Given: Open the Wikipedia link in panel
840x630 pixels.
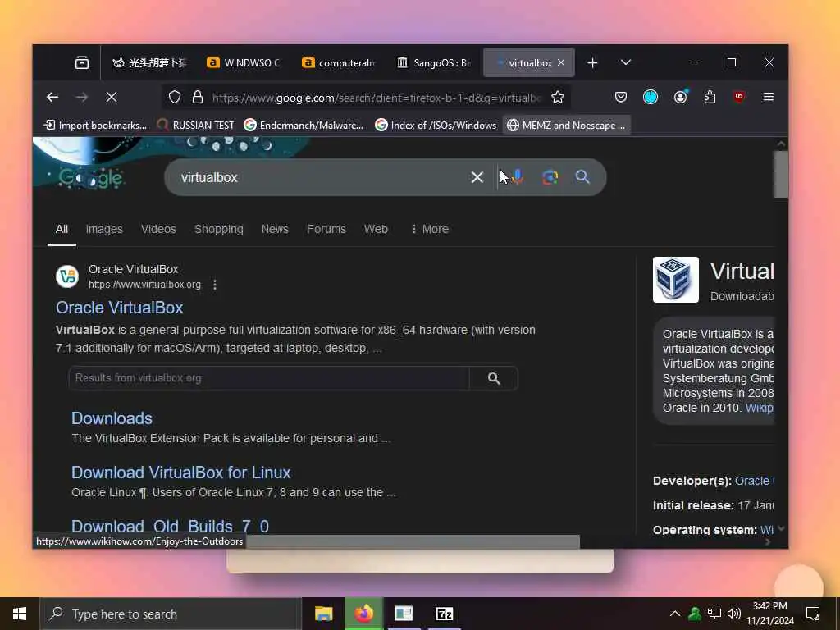Looking at the screenshot, I should (760, 408).
